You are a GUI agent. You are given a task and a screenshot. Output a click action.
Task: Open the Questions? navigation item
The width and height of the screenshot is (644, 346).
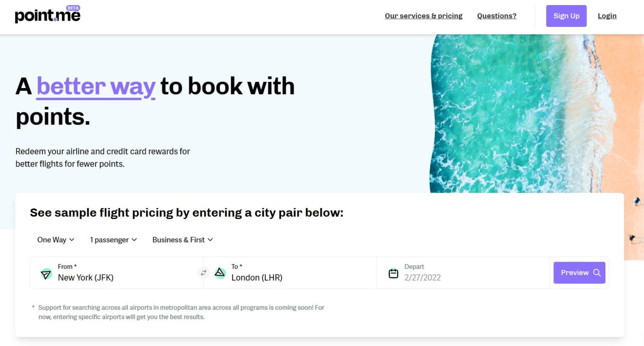point(496,16)
